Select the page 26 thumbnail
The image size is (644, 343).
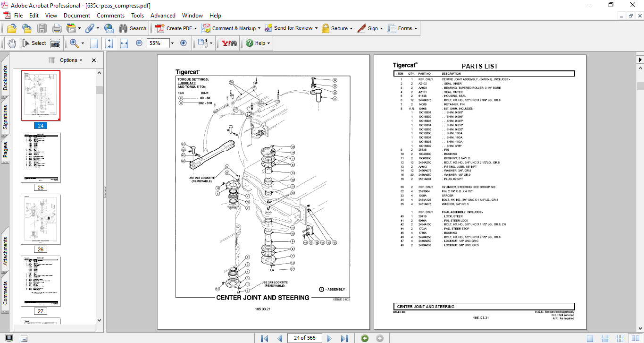tap(41, 219)
